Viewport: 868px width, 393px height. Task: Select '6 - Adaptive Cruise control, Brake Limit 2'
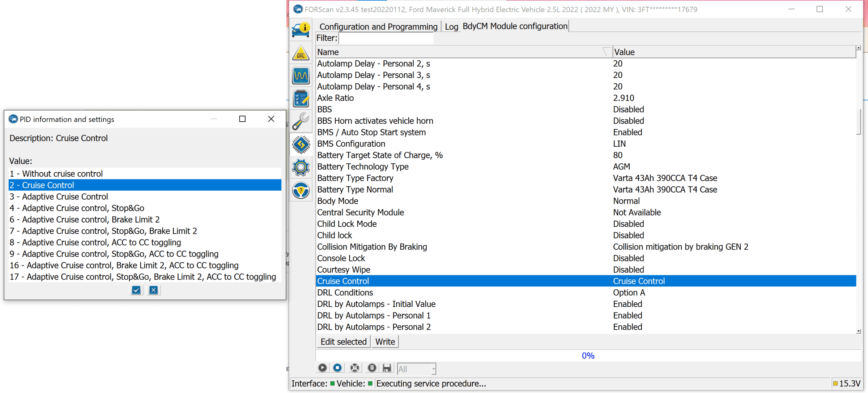tap(145, 220)
